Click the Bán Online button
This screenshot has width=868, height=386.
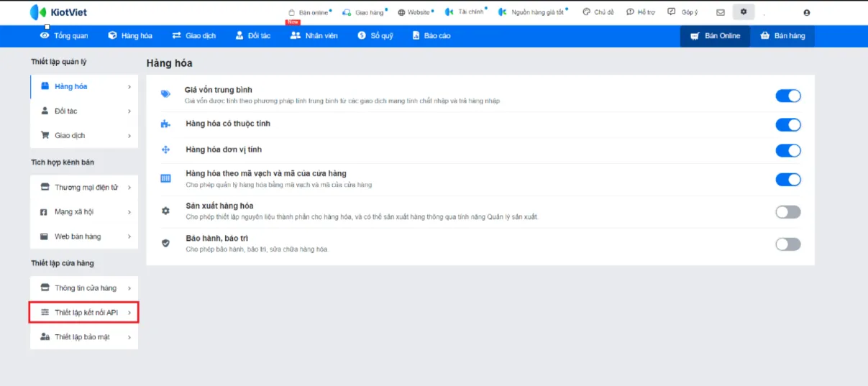pyautogui.click(x=715, y=36)
